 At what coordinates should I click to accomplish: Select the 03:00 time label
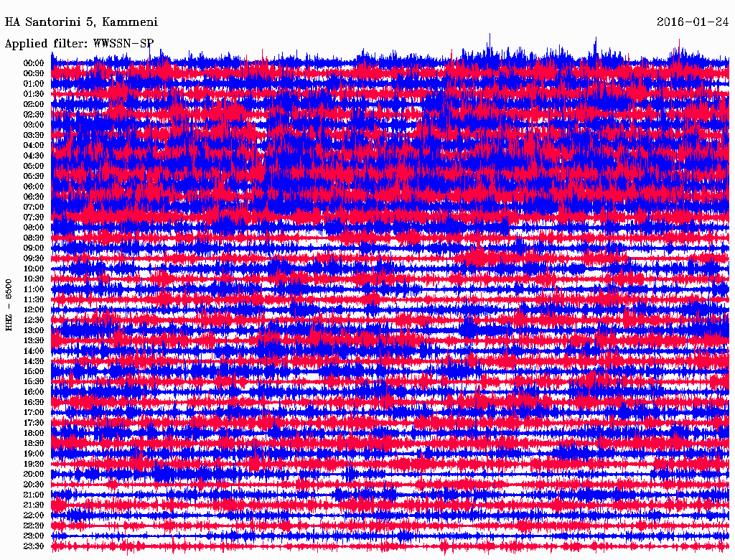33,125
